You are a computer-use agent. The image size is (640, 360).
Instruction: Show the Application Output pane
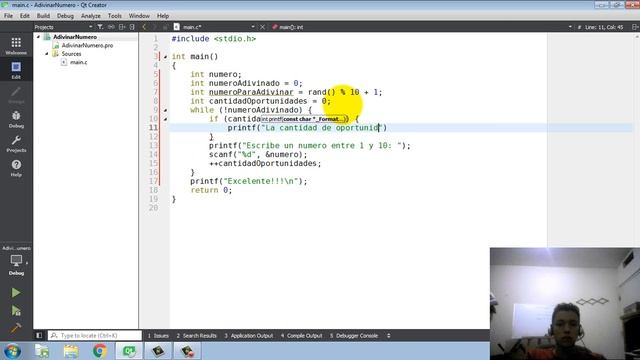pos(249,336)
